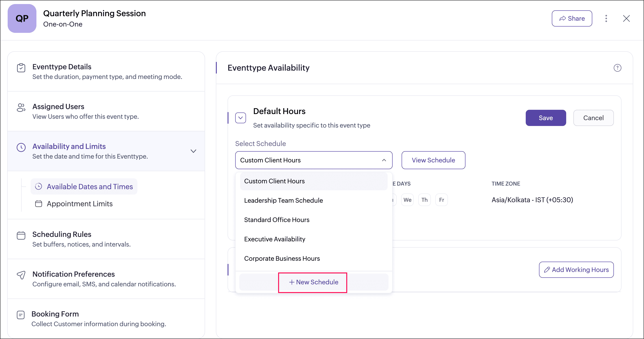Collapse Availability and Limits sidebar chevron
Screen dimensions: 644x339
pos(193,151)
